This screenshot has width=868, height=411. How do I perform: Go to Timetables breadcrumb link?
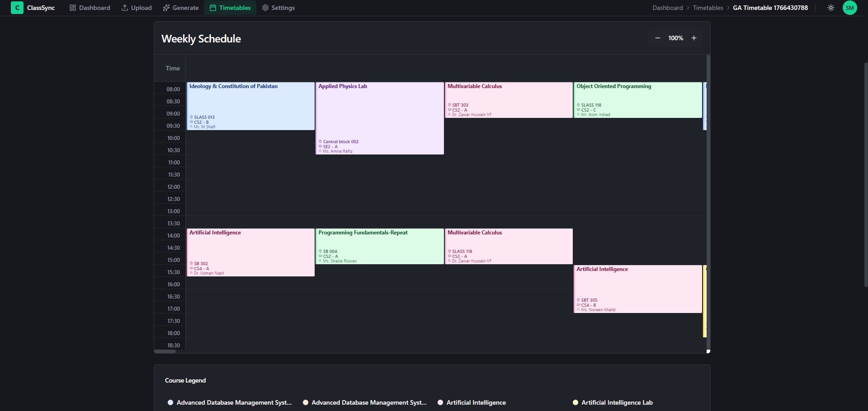tap(708, 8)
